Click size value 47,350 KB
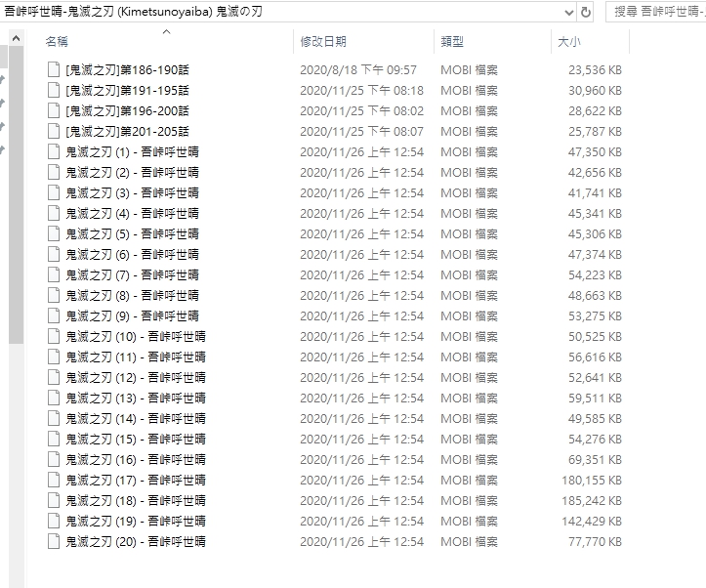 (x=595, y=152)
